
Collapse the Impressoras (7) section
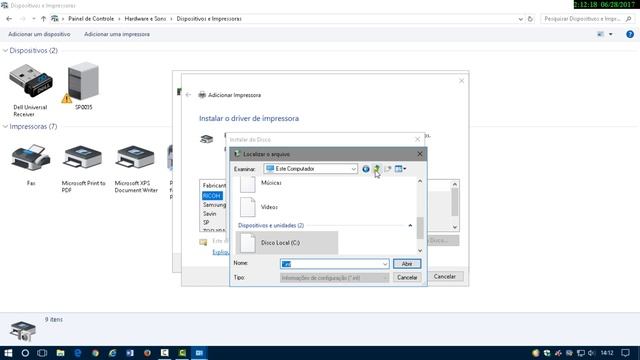click(5, 127)
